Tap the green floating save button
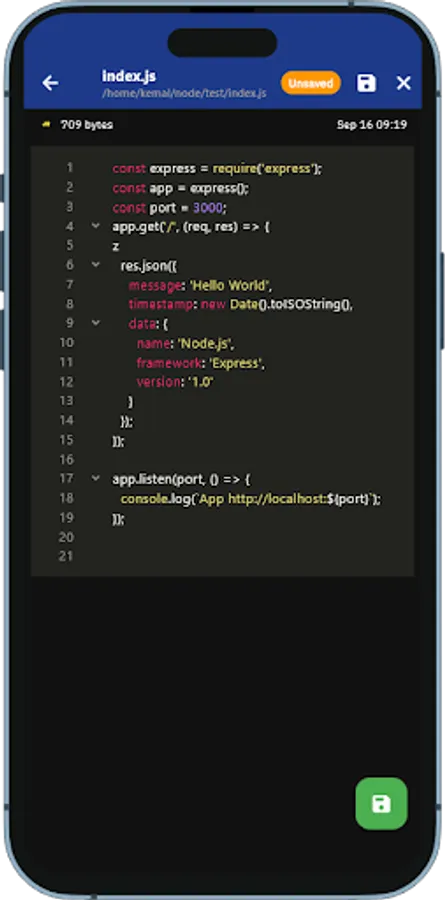445x900 pixels. click(x=381, y=803)
